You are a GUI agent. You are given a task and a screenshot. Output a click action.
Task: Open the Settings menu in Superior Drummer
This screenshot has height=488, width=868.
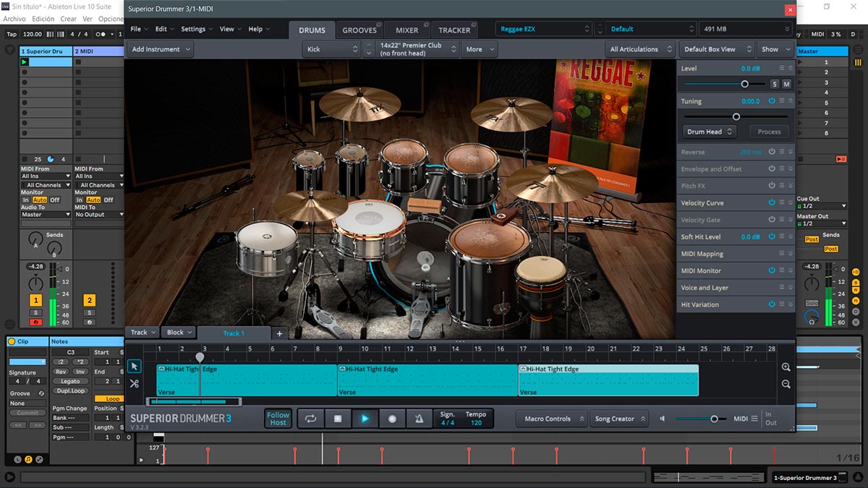click(197, 29)
